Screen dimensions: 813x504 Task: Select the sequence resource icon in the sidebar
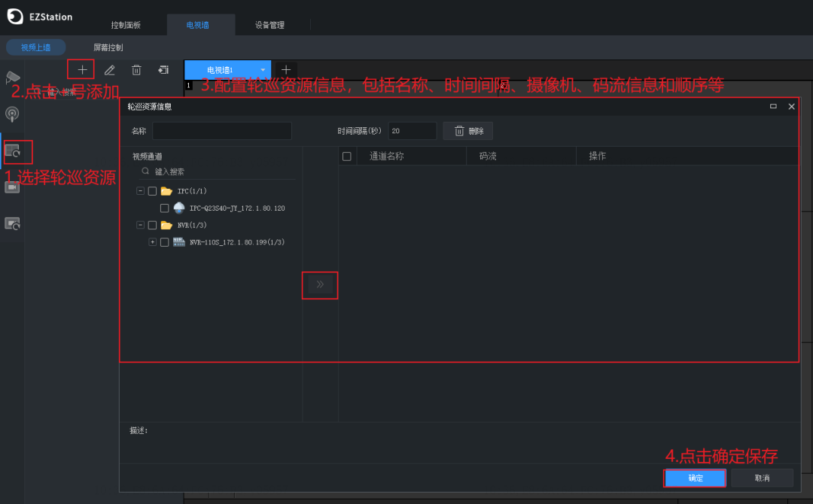(x=13, y=150)
